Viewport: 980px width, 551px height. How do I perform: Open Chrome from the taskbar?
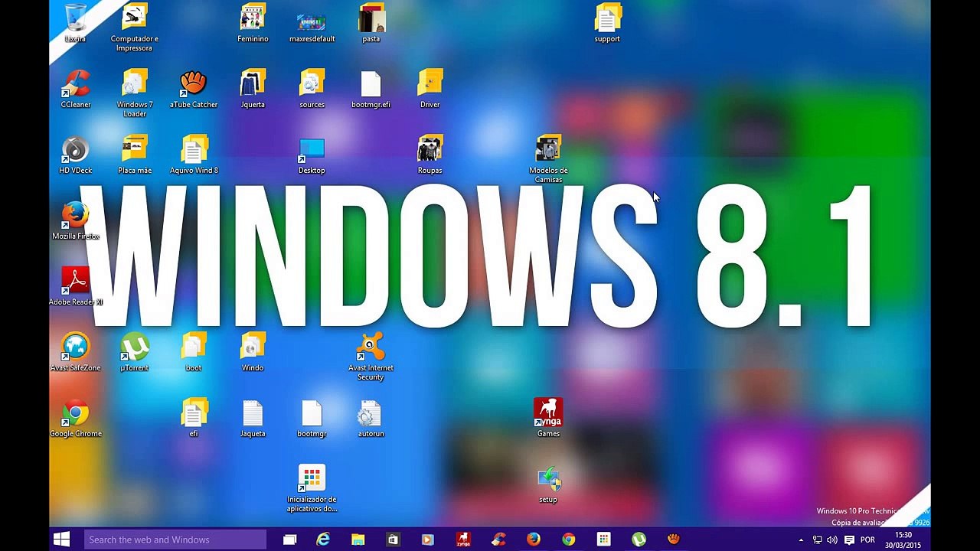coord(568,540)
